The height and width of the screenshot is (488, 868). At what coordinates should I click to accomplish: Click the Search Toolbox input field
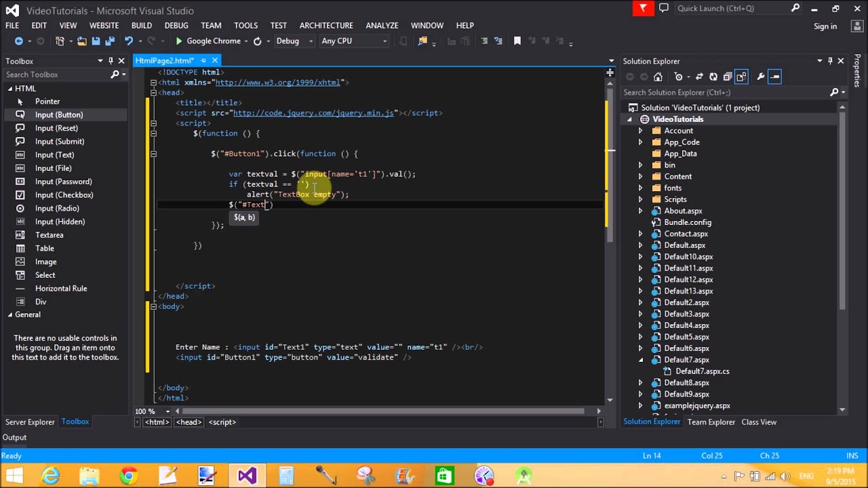pos(54,75)
